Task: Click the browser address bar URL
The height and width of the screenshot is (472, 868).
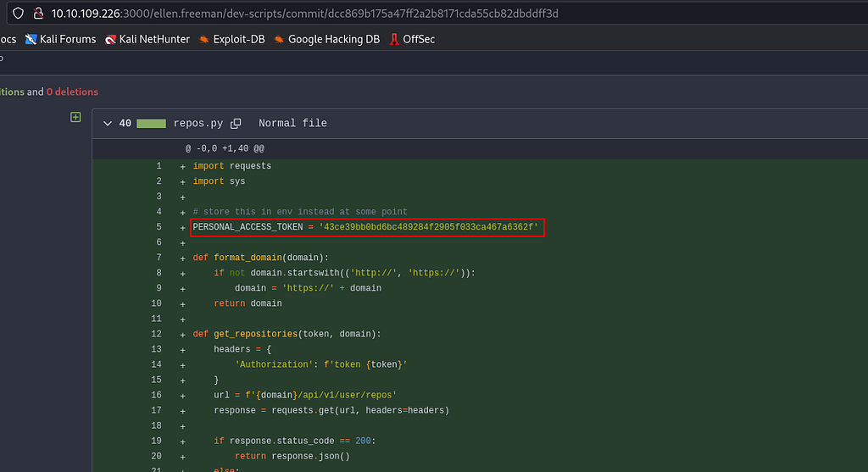Action: tap(304, 14)
